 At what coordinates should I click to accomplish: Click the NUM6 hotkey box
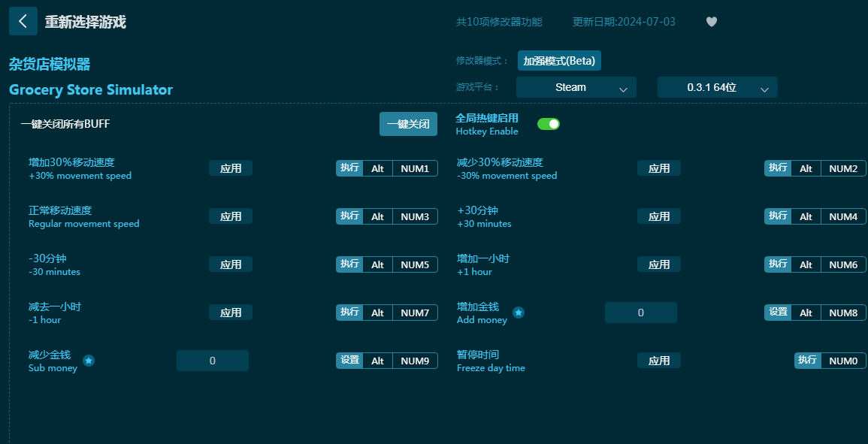pos(844,264)
